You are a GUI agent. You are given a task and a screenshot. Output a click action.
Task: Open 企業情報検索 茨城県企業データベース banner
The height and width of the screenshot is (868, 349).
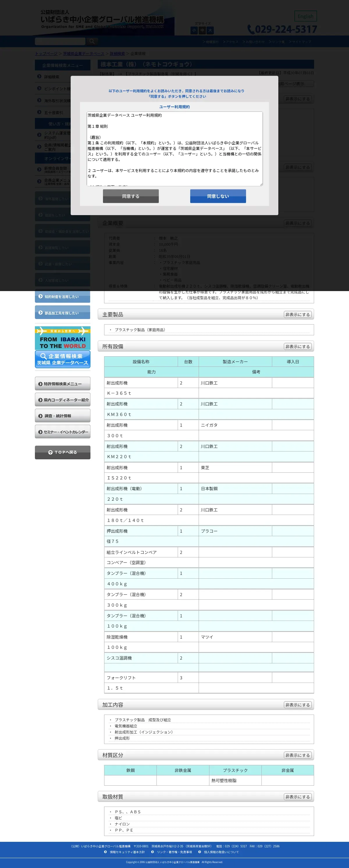pyautogui.click(x=63, y=359)
